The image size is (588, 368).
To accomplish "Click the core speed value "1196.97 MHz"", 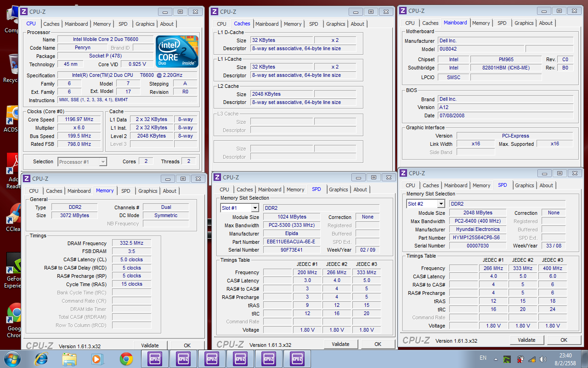I will 79,120.
